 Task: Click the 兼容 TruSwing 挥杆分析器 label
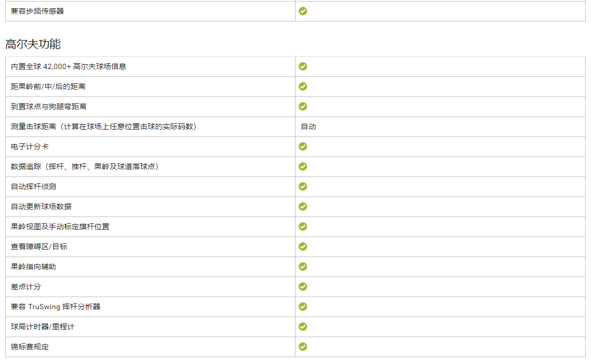coord(55,307)
